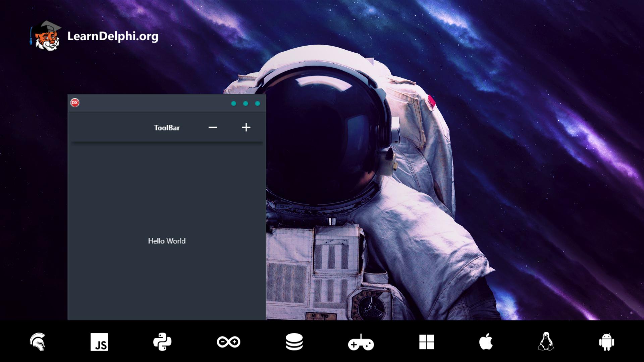644x362 pixels.
Task: Click the leftmost teal dot in titlebar
Action: [234, 104]
